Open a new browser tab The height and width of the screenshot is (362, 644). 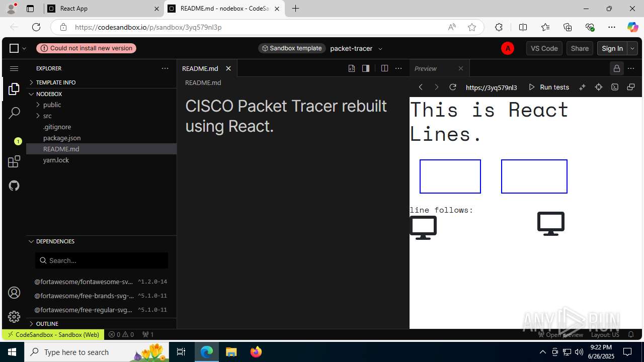tap(296, 9)
